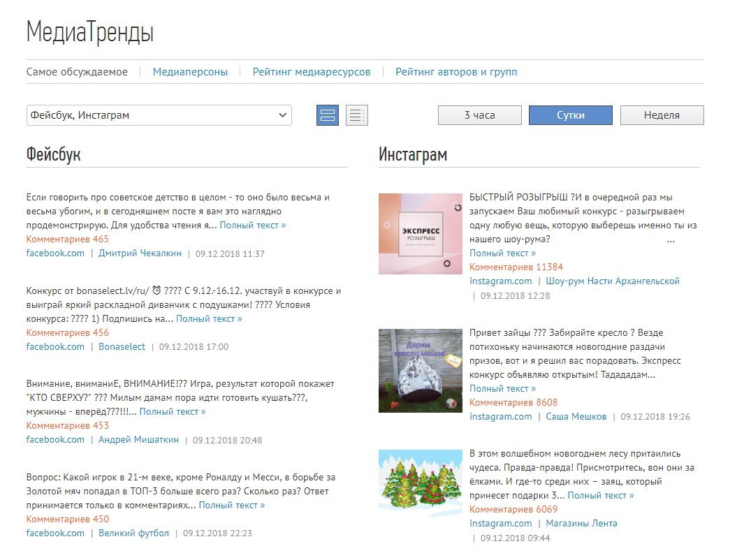
Task: Click Комментариев 11384 count
Action: (516, 267)
